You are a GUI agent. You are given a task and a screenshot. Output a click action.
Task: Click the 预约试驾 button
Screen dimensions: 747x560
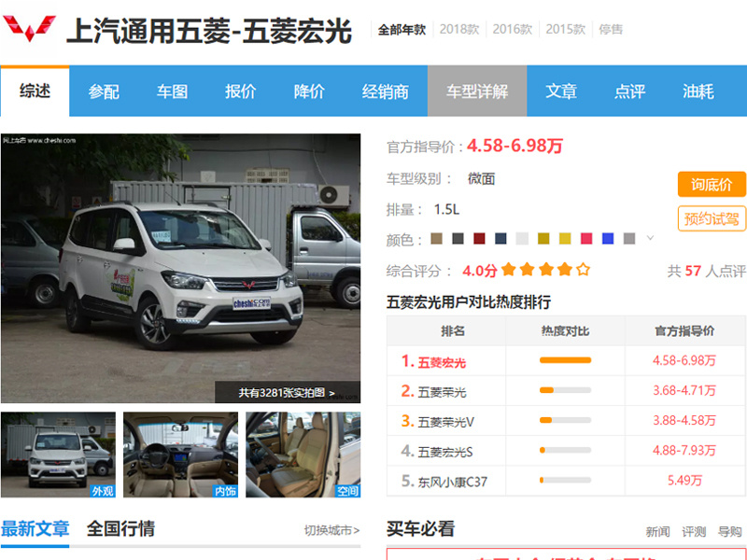point(712,218)
